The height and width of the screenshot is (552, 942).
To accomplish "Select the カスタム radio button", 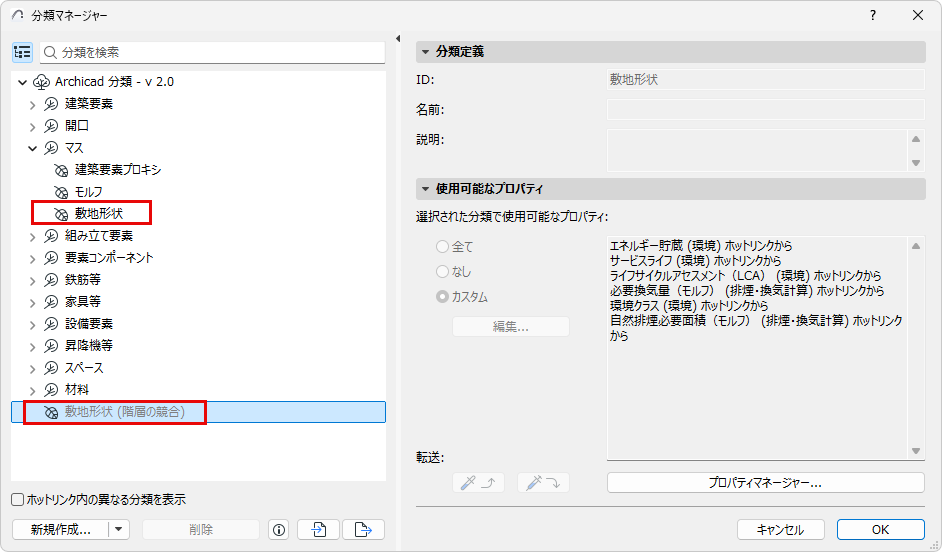I will (x=442, y=297).
